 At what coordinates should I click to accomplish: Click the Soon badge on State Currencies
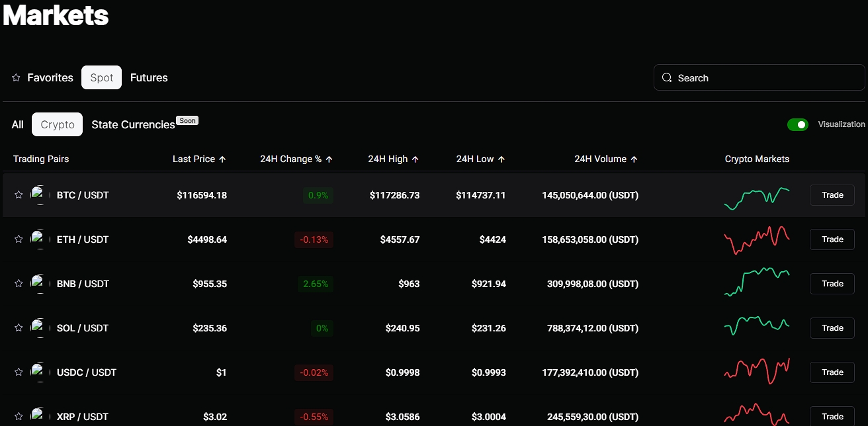pos(187,121)
